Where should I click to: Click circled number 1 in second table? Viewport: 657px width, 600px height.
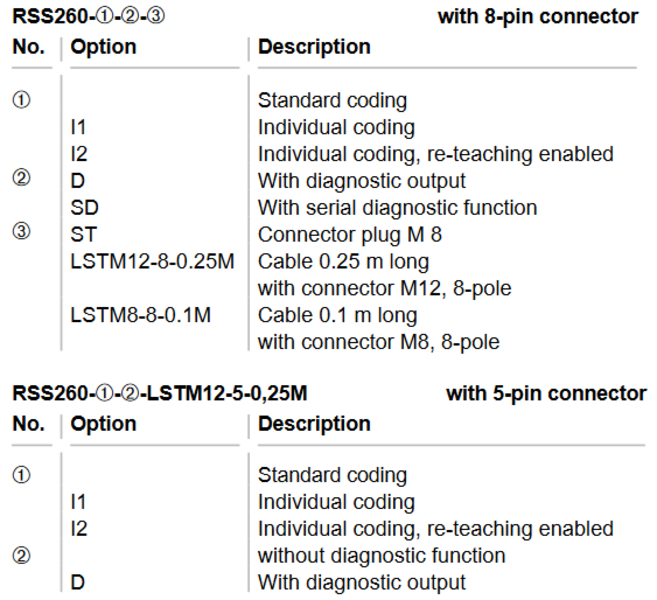[21, 475]
